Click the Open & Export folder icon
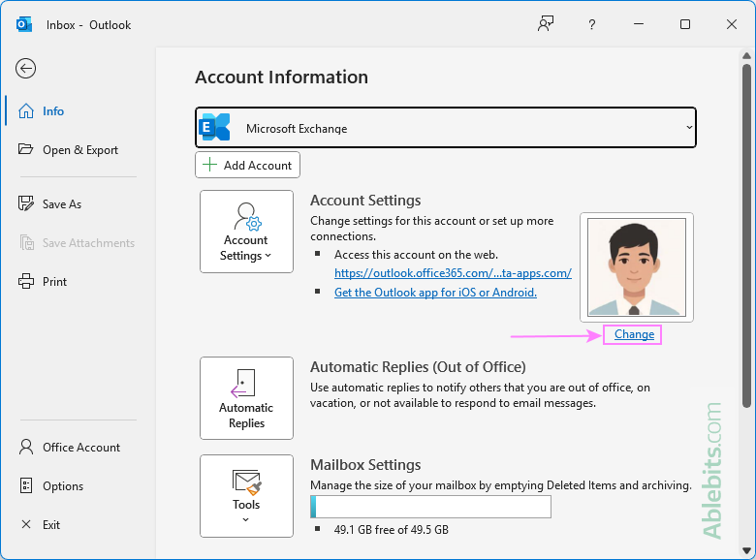This screenshot has height=560, width=756. [x=25, y=149]
